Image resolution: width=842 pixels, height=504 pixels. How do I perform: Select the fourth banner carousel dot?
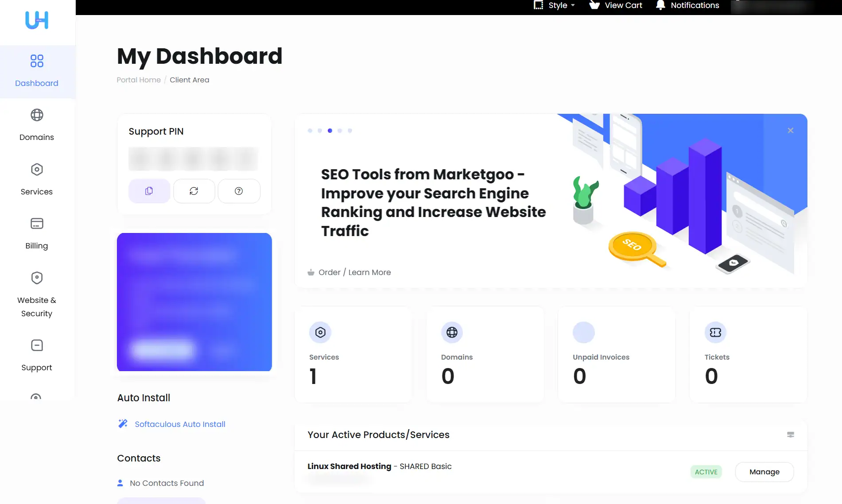click(x=340, y=131)
